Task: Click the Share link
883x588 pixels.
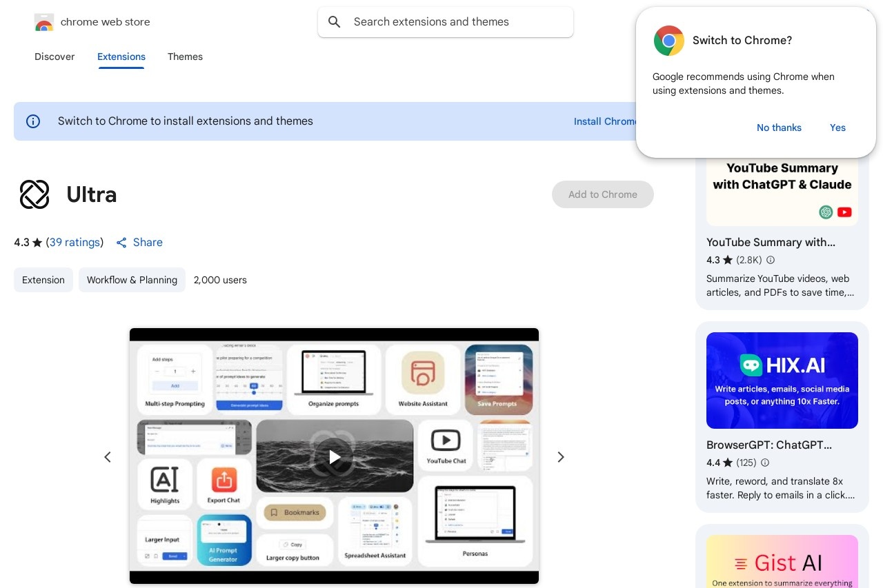Action: (x=148, y=243)
